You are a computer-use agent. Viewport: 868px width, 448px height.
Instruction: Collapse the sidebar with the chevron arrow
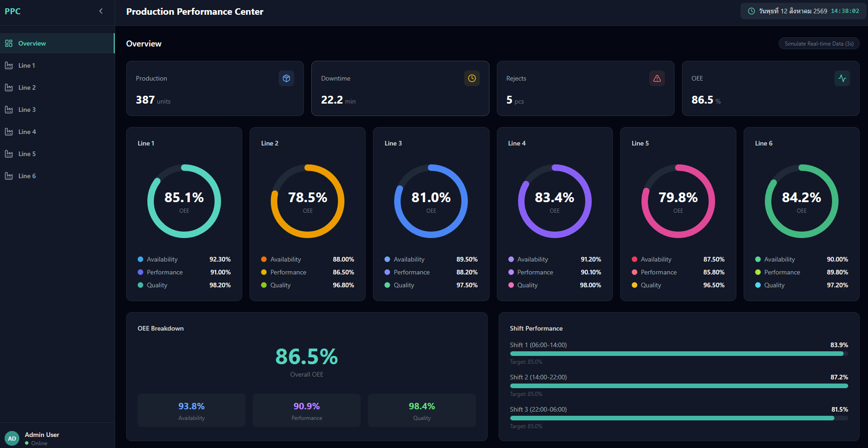(101, 11)
